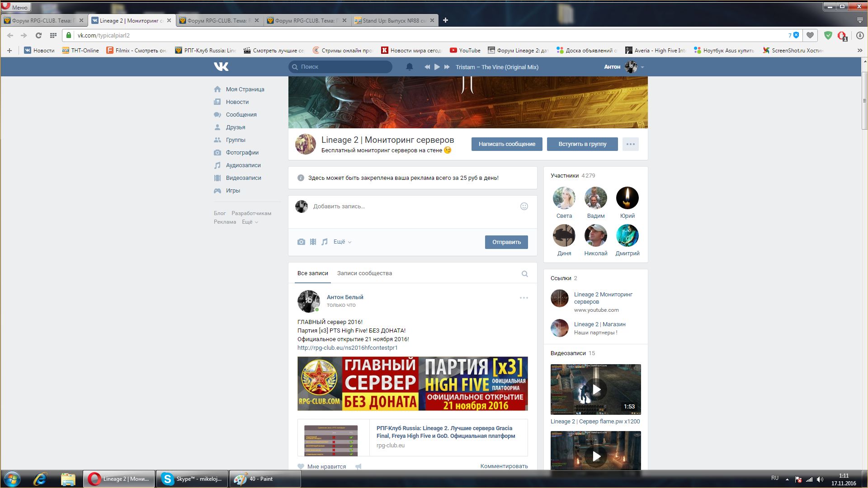Play the flame.pw x1200 video thumbnail
The image size is (868, 488).
596,389
